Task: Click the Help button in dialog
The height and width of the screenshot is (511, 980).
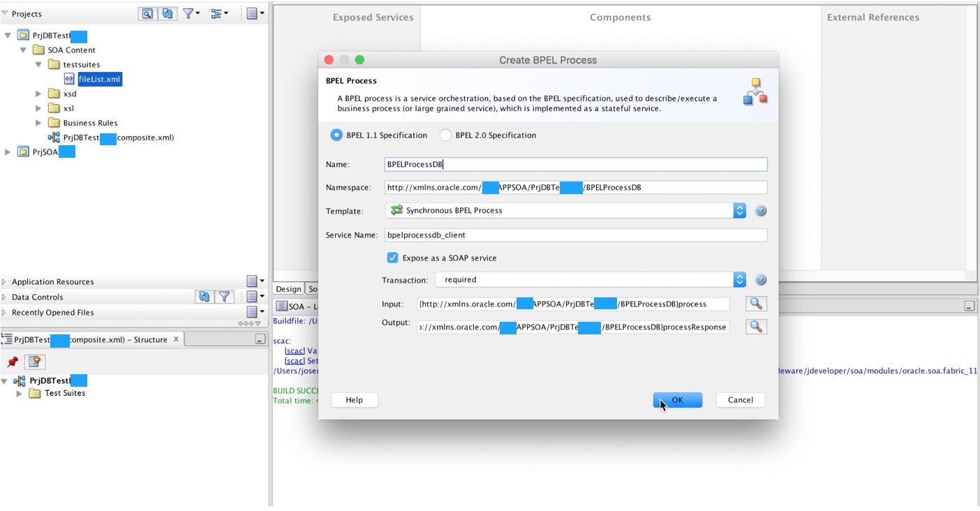Action: 355,400
